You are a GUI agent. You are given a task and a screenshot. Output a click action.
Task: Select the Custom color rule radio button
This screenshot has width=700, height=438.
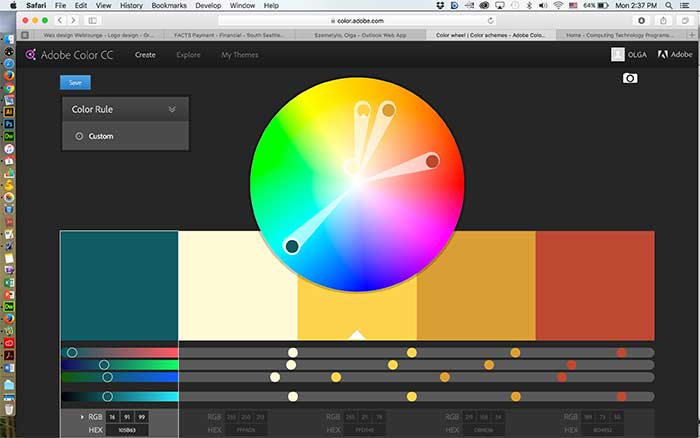pos(79,136)
